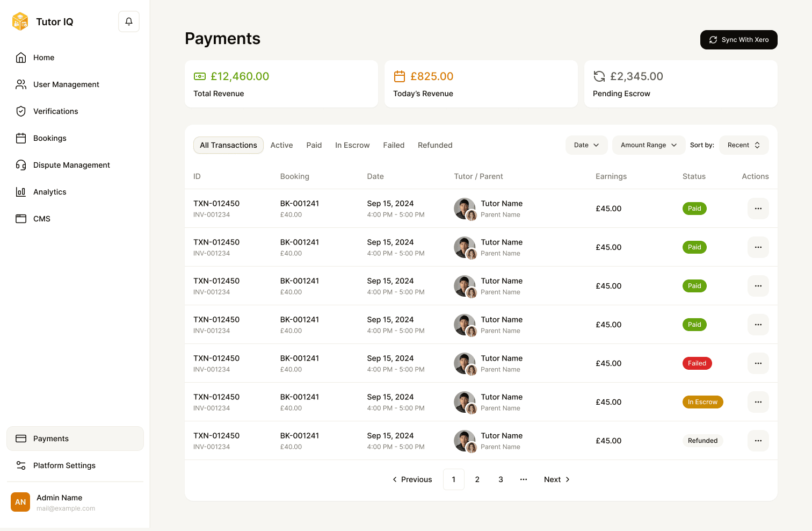Image resolution: width=812 pixels, height=531 pixels.
Task: Click the Tutor / Parent column header
Action: pyautogui.click(x=479, y=176)
